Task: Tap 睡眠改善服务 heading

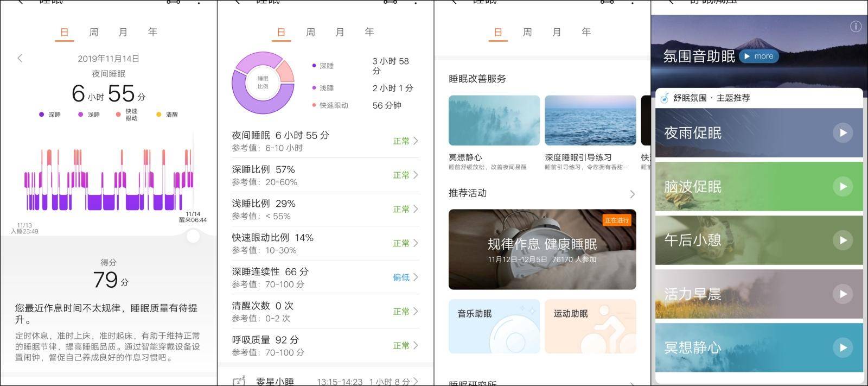Action: pos(477,79)
